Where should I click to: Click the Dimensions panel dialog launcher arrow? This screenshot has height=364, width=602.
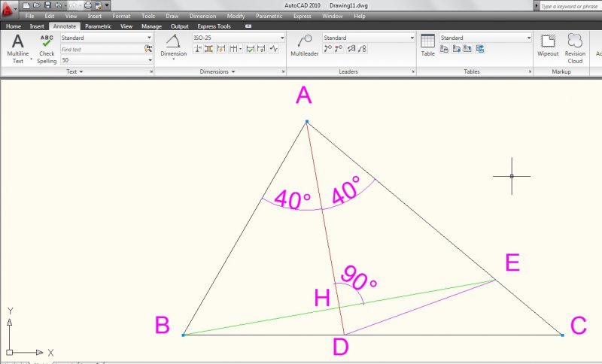click(x=284, y=71)
